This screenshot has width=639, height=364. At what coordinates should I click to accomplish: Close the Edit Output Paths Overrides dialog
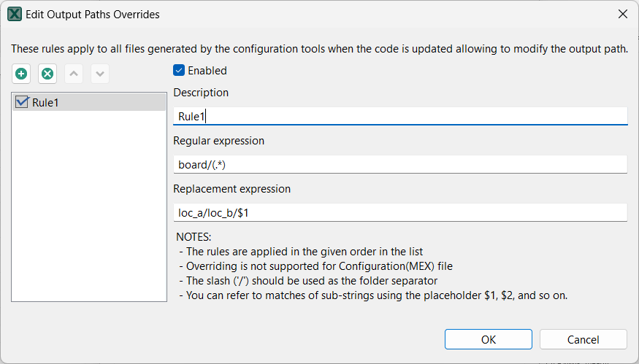622,14
